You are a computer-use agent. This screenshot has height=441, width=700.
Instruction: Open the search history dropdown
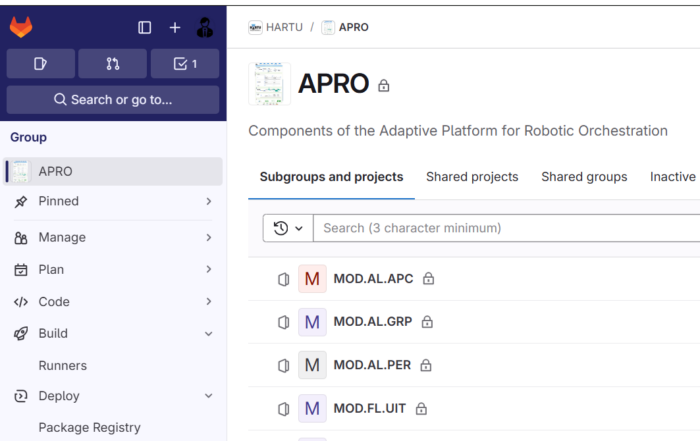(288, 228)
